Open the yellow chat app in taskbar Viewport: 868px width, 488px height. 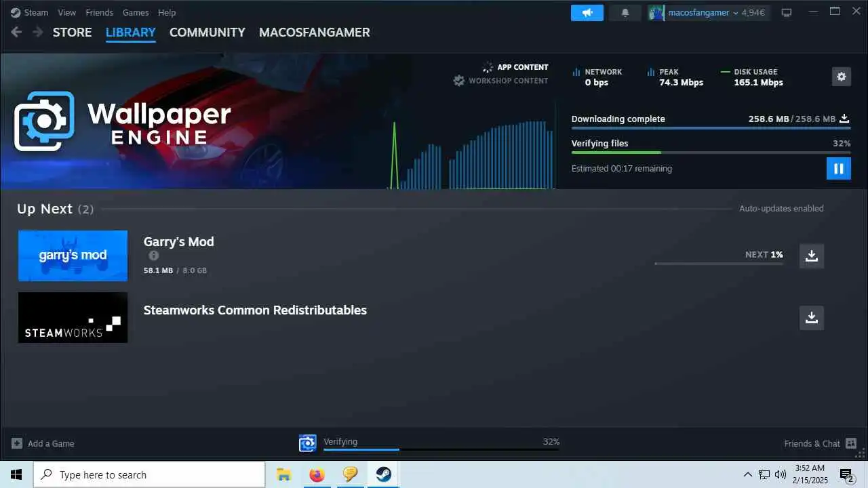pos(350,474)
